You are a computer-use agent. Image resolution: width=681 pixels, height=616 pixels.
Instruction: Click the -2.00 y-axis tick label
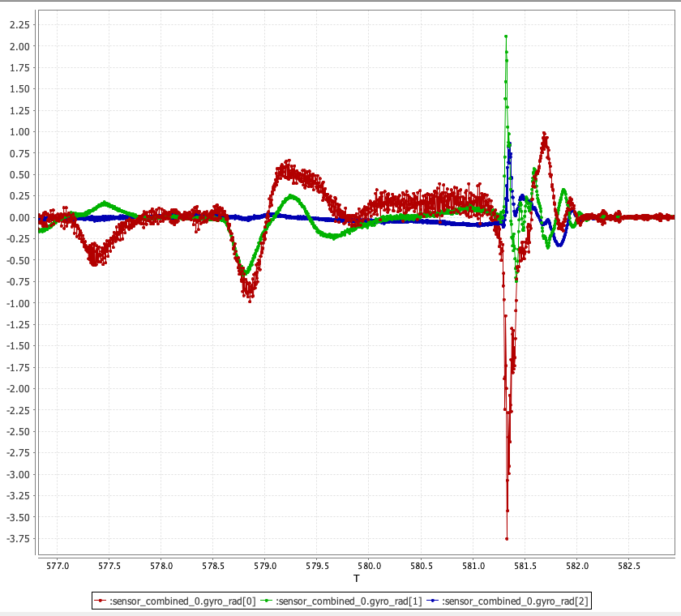(x=18, y=389)
